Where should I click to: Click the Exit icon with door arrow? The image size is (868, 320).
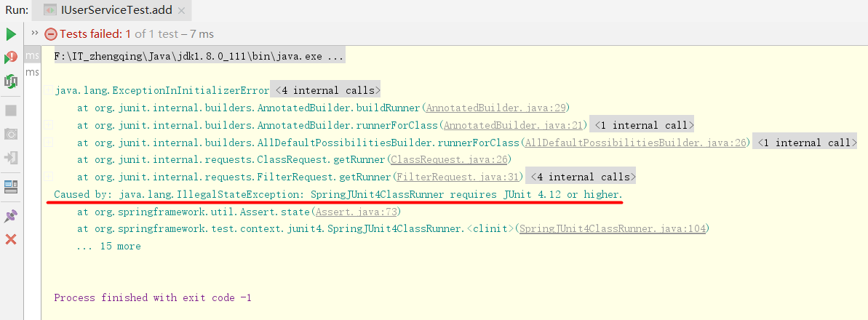pyautogui.click(x=10, y=158)
